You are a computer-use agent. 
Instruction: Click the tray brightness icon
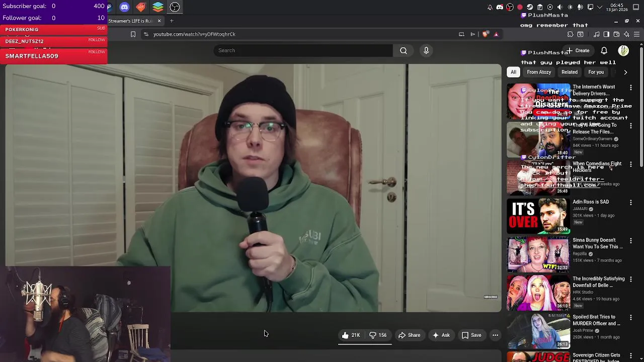coord(570,7)
